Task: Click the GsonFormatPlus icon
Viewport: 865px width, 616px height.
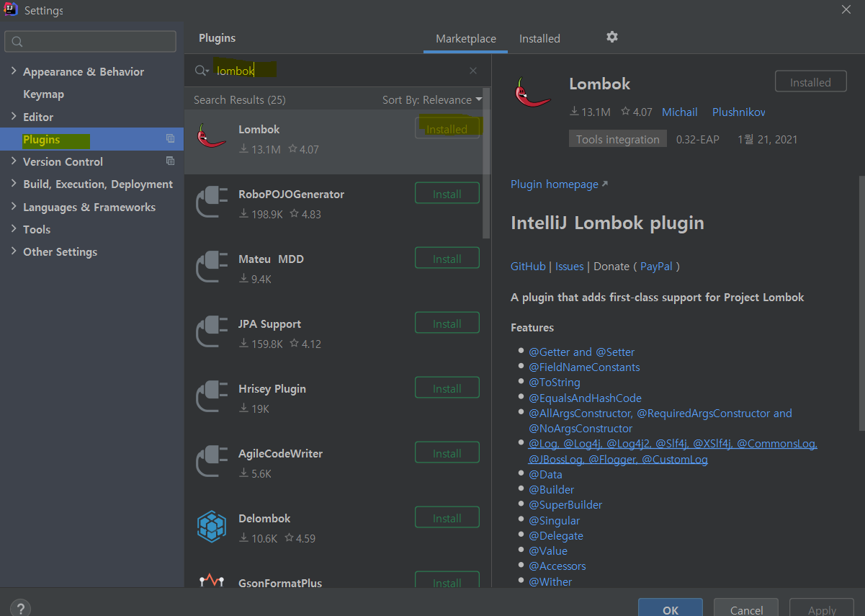Action: tap(211, 581)
